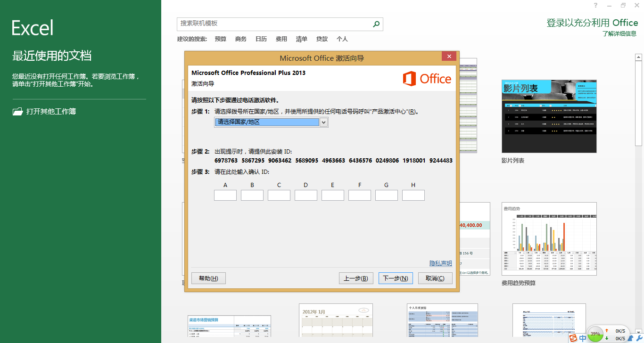
Task: Click the 下一步(N) next button
Action: click(x=396, y=278)
